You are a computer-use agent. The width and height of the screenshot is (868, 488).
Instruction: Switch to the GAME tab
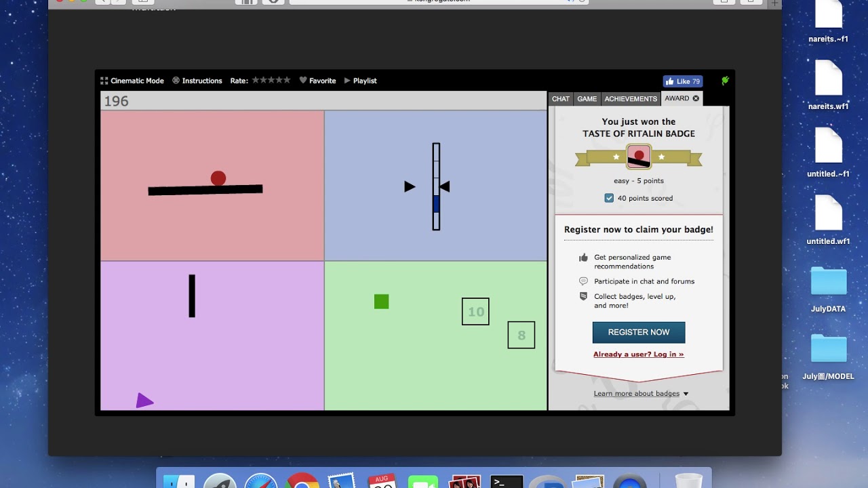coord(587,99)
